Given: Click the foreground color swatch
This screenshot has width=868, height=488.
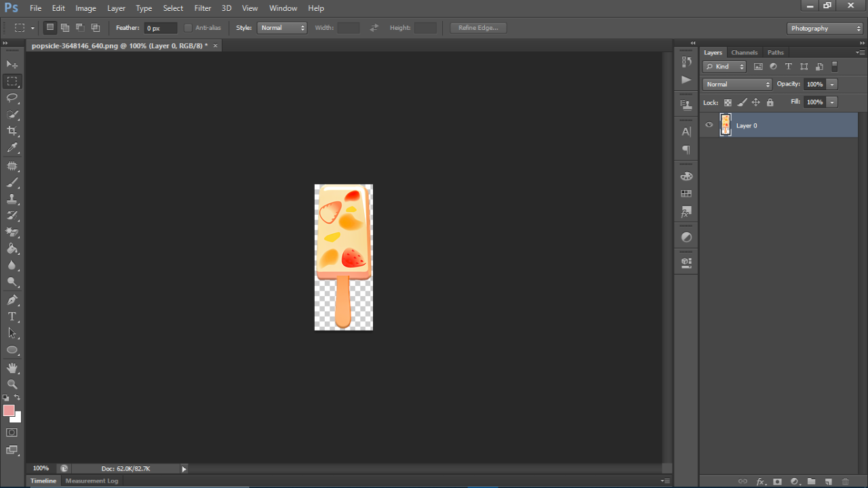Looking at the screenshot, I should coord(9,410).
